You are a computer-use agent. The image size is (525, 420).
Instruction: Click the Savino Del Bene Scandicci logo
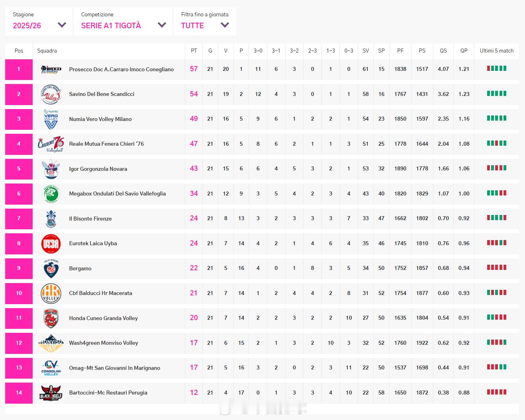(51, 94)
